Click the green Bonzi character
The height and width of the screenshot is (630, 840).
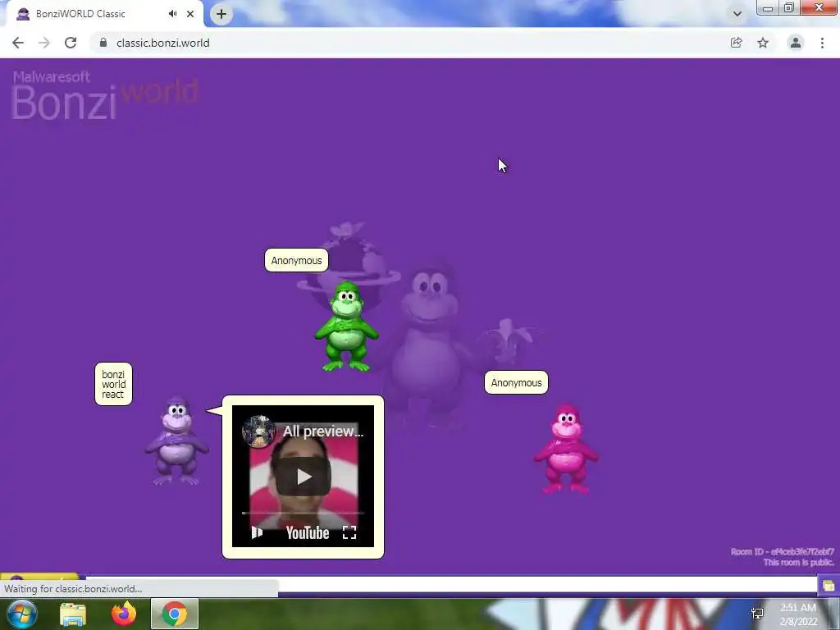[x=347, y=326]
